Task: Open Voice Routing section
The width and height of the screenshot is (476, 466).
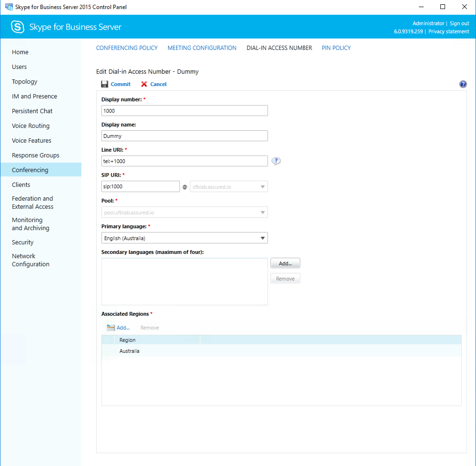Action: tap(31, 126)
